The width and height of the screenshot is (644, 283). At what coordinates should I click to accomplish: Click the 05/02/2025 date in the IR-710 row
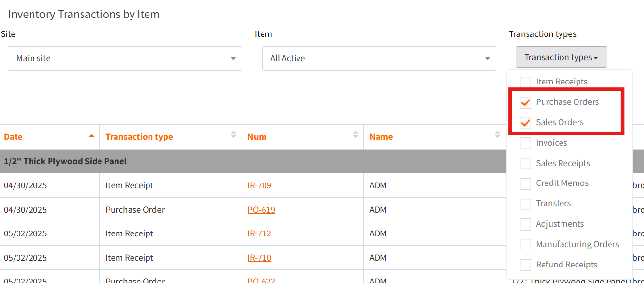coord(25,258)
